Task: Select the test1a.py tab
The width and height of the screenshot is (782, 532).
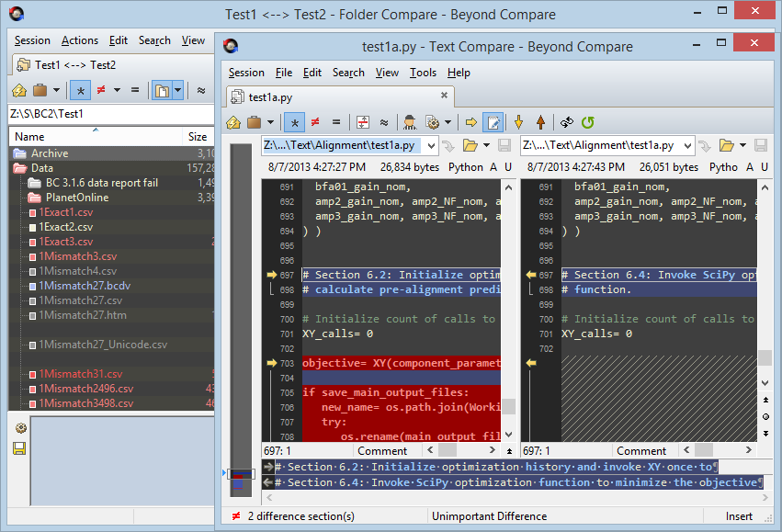Action: [x=270, y=96]
